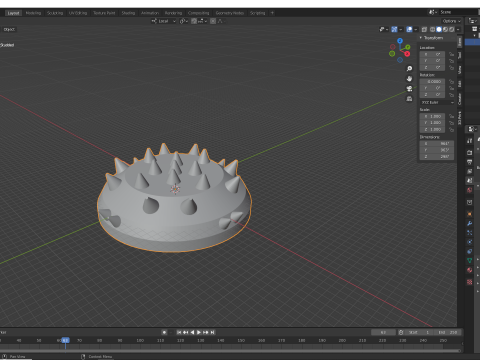The image size is (480, 360).
Task: Jump to timeline end frame
Action: pyautogui.click(x=213, y=332)
